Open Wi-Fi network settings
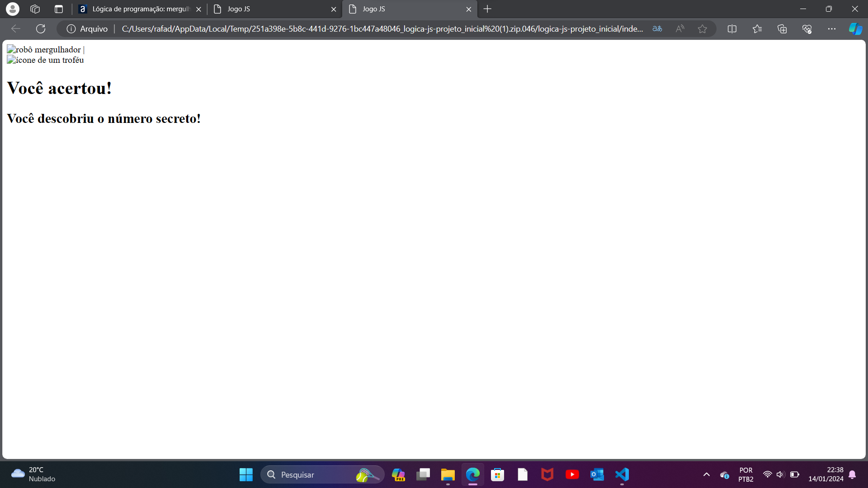Viewport: 868px width, 488px height. (767, 474)
